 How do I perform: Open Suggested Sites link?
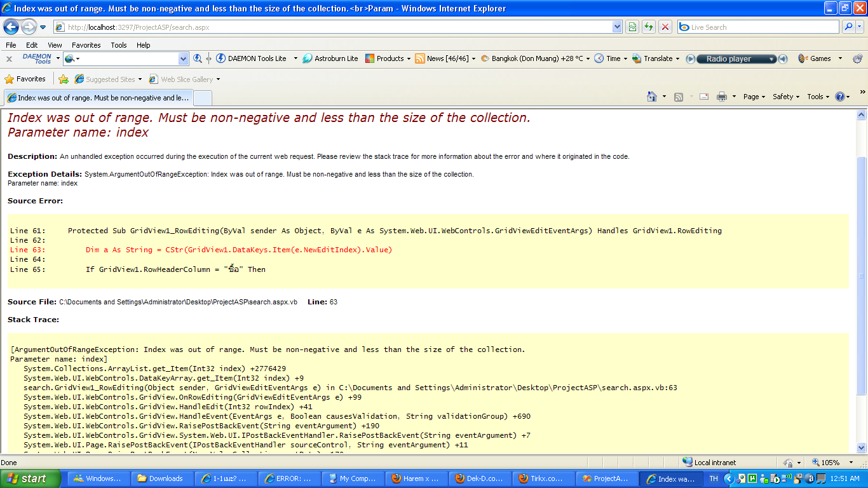pos(108,79)
